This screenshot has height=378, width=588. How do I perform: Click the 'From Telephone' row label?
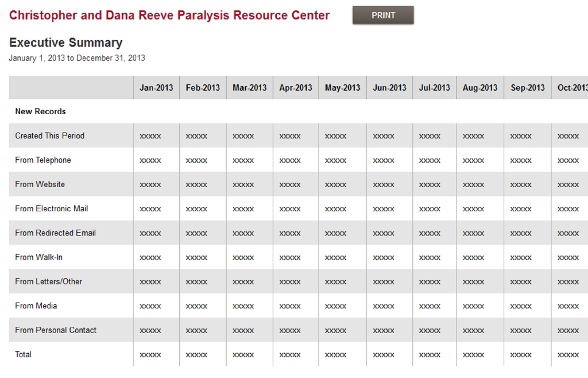pyautogui.click(x=43, y=160)
